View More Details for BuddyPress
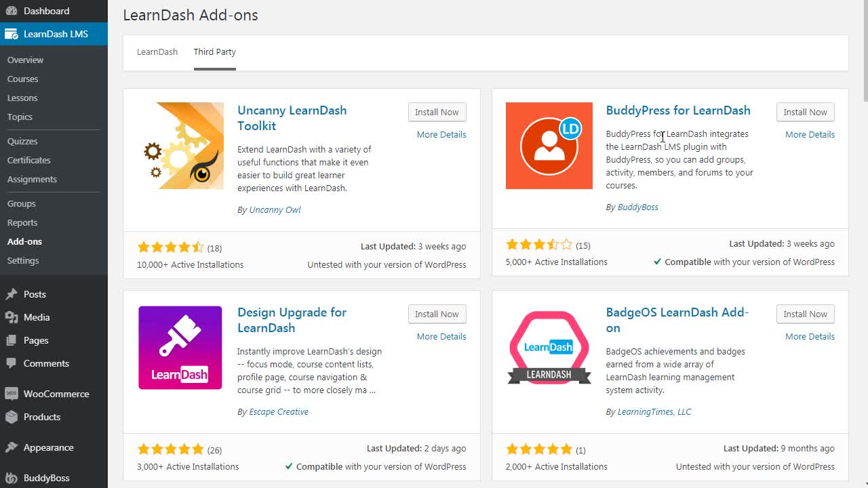The image size is (868, 488). click(810, 134)
